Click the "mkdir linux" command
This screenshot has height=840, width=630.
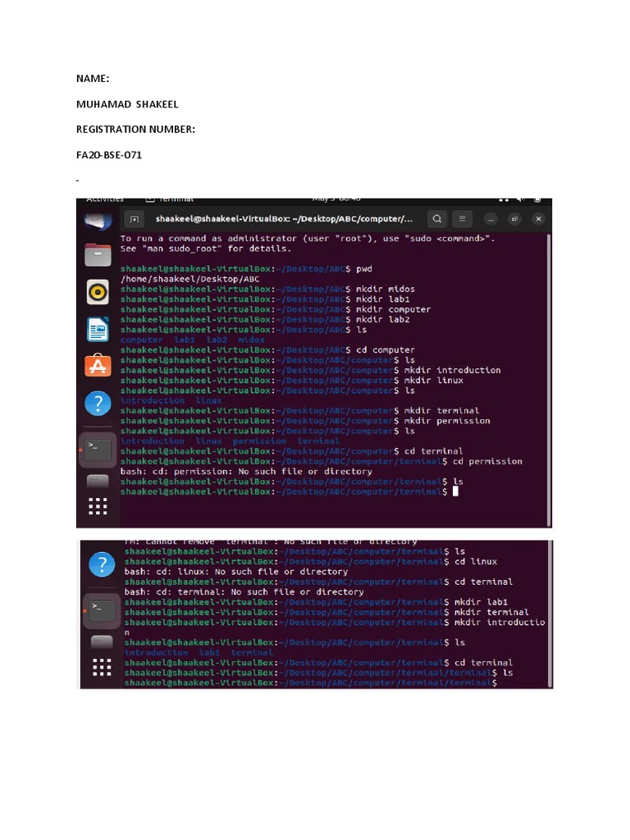click(x=434, y=381)
